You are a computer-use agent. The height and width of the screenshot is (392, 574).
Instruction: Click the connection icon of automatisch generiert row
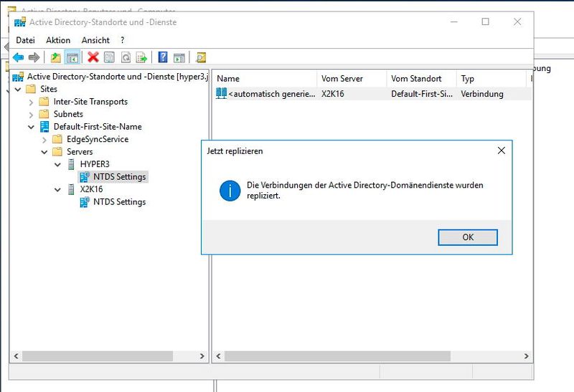(221, 94)
